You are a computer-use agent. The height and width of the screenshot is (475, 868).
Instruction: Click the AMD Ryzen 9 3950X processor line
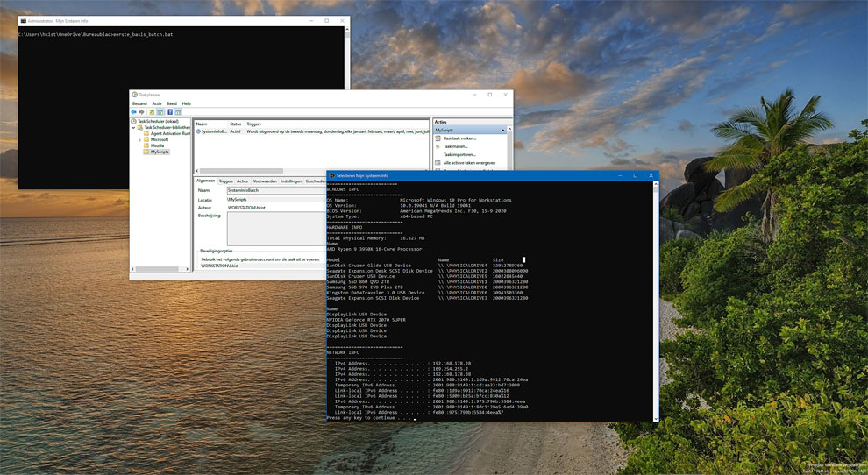pos(374,249)
